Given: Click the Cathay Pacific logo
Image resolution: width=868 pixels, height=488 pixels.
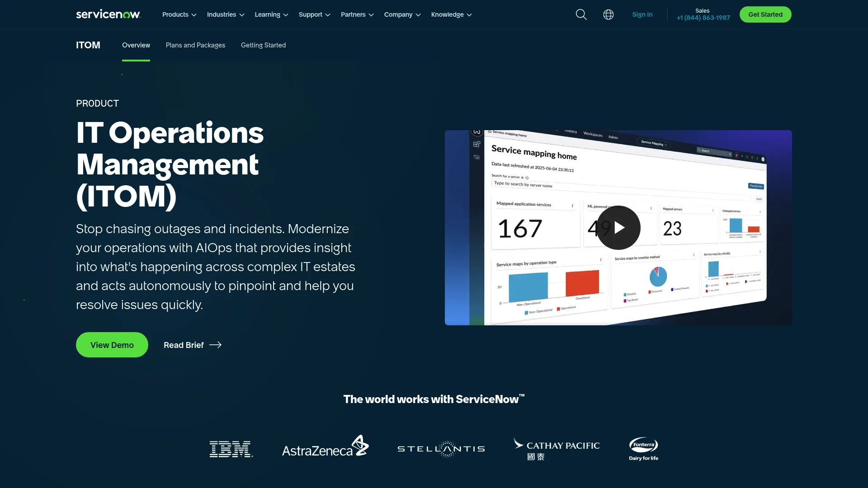Looking at the screenshot, I should tap(557, 449).
